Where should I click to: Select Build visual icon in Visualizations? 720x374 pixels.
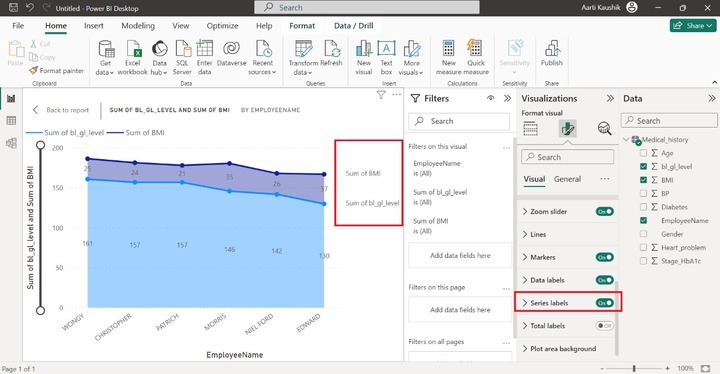coord(530,129)
